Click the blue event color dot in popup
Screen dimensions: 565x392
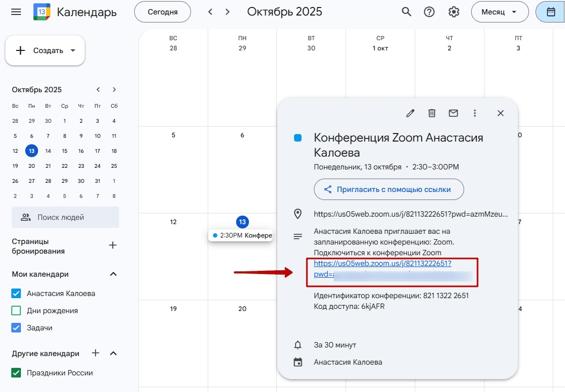298,138
